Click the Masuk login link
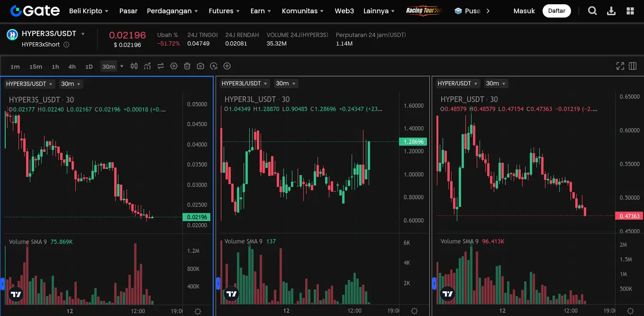 click(524, 10)
